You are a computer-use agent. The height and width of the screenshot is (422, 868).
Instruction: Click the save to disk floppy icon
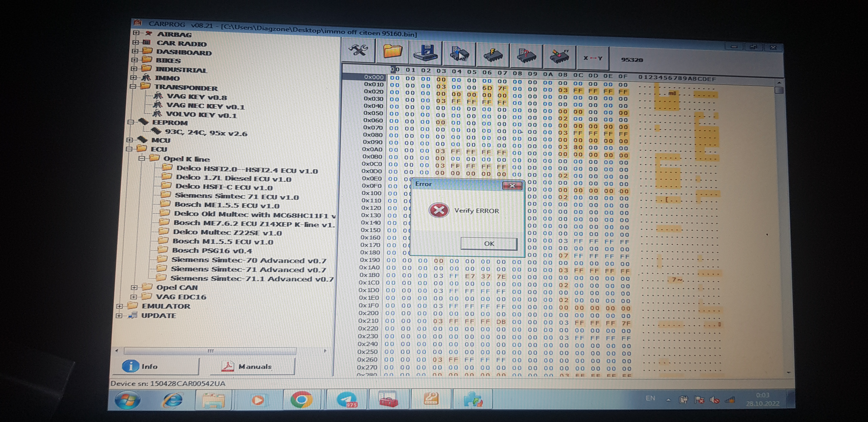(x=426, y=53)
